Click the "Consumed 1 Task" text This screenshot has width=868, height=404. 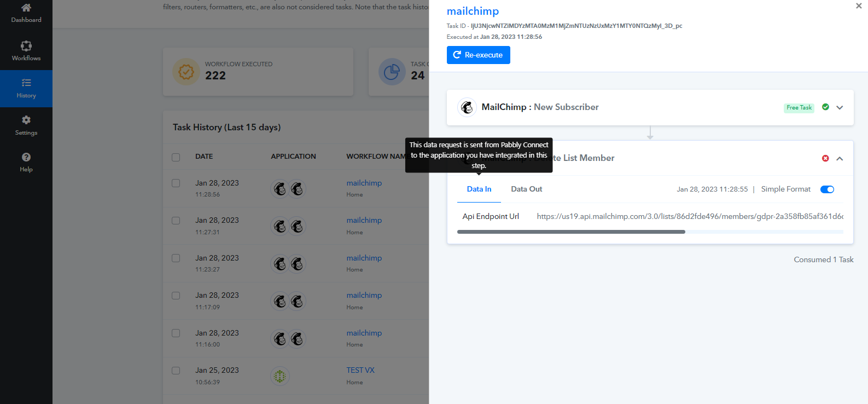[824, 259]
